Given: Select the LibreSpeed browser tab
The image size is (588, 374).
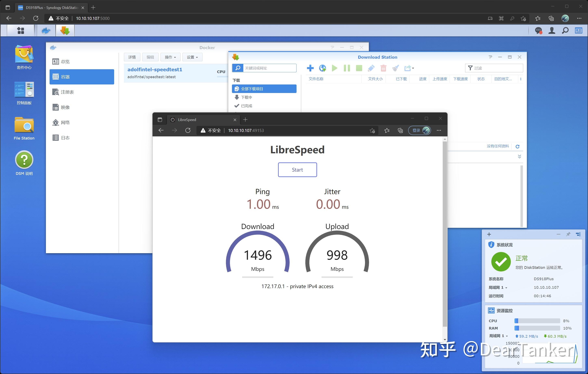Looking at the screenshot, I should 203,120.
